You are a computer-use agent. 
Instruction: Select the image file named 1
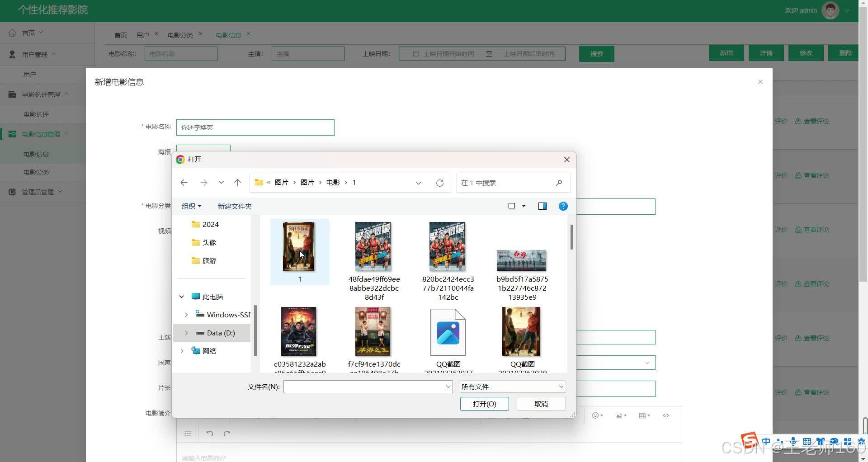pos(300,252)
